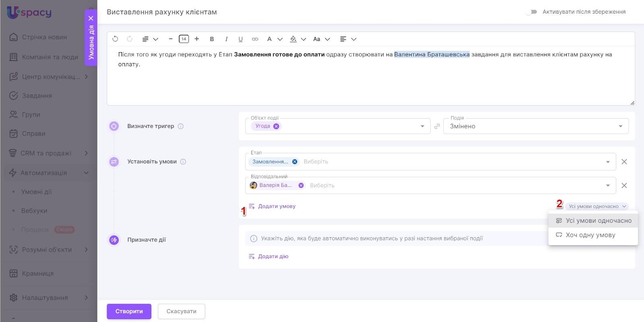
Task: Expand the Відповідальний field dropdown
Action: click(x=608, y=185)
